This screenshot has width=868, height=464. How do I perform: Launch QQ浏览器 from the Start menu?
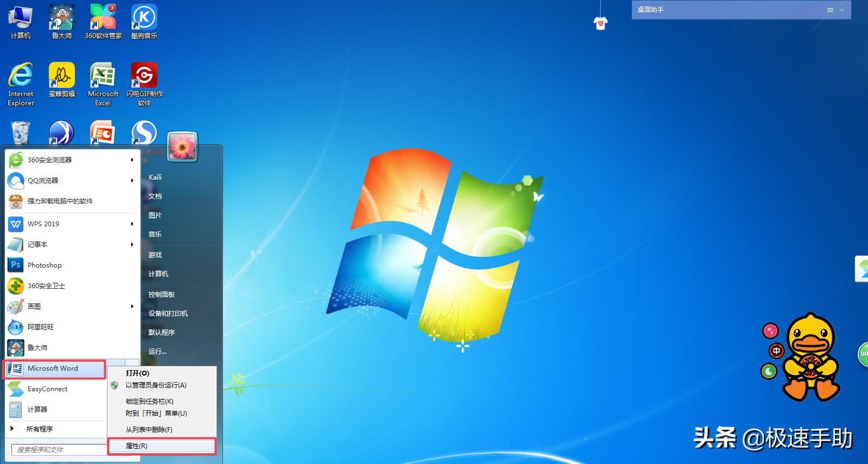coord(72,181)
